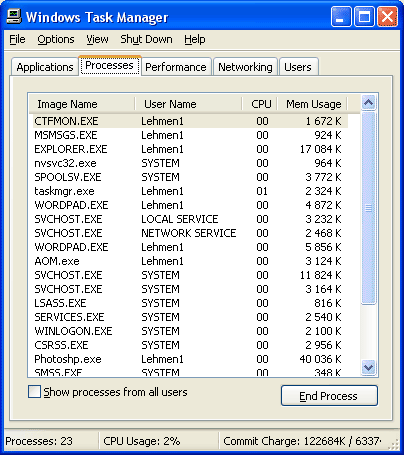Viewport: 404px width, 455px height.
Task: Select SVCHOST.EXE run by LOCAL SERVICE
Action: [190, 219]
